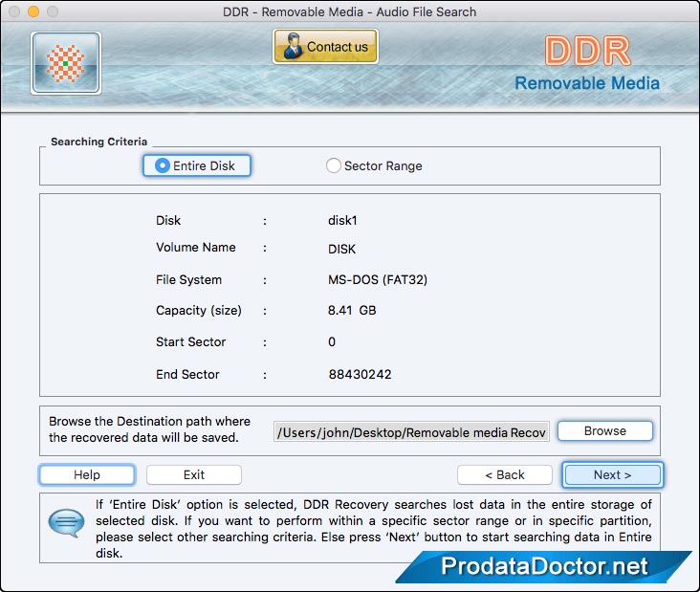Proceed with the Next > button
This screenshot has width=700, height=592.
coord(612,474)
